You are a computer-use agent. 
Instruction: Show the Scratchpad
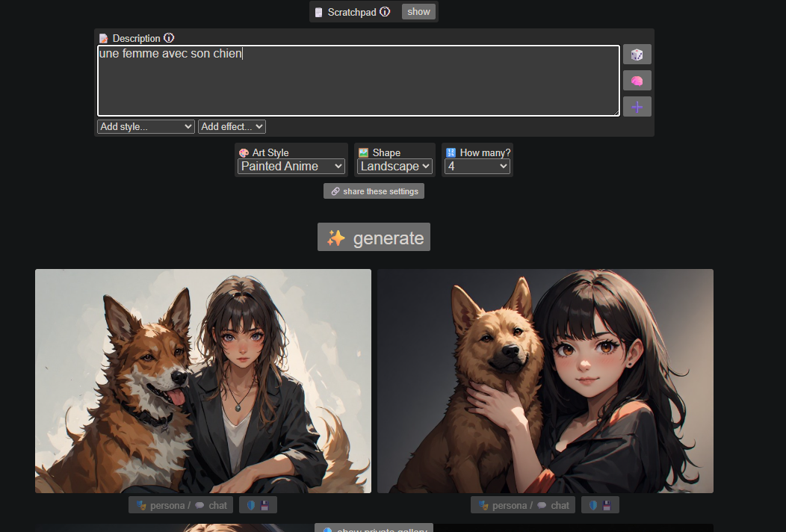click(x=418, y=11)
